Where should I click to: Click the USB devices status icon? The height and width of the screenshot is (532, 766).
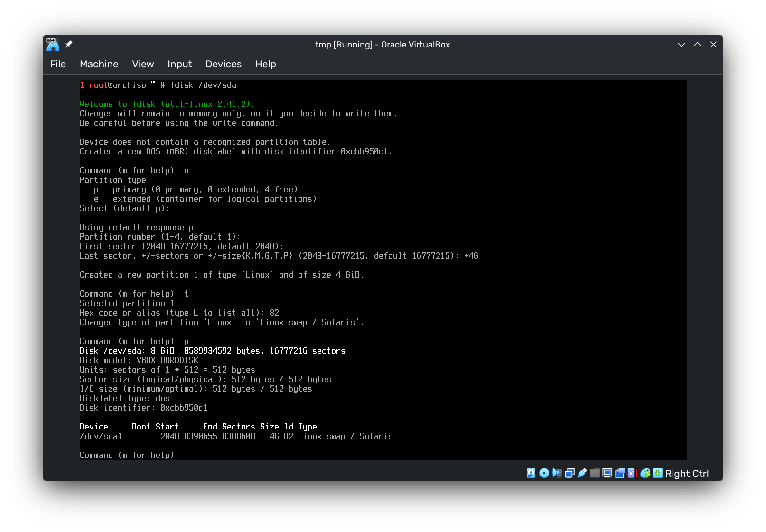[582, 473]
